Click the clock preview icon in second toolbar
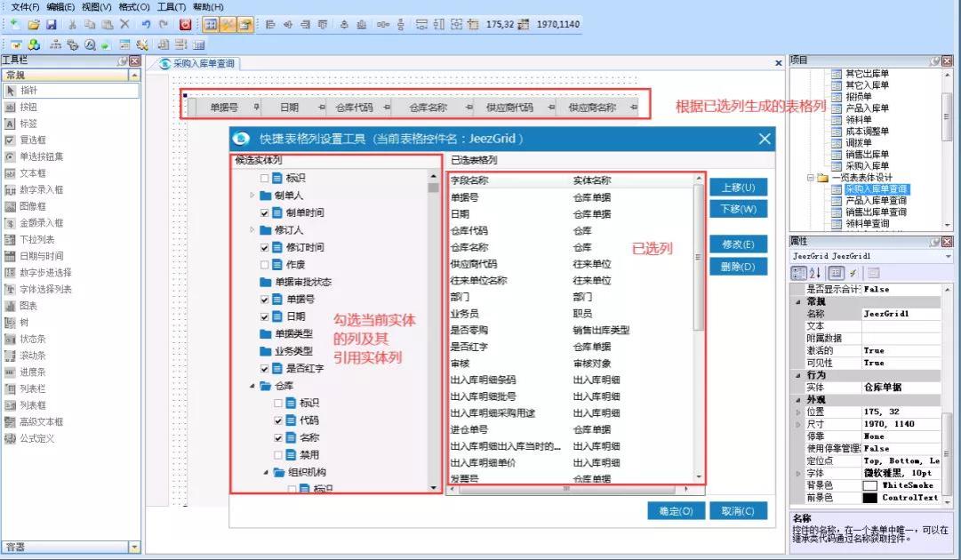The width and height of the screenshot is (961, 560). coord(90,44)
